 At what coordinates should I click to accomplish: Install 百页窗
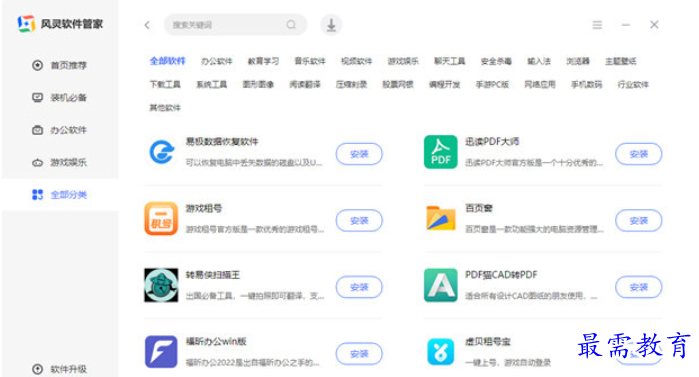(x=638, y=221)
